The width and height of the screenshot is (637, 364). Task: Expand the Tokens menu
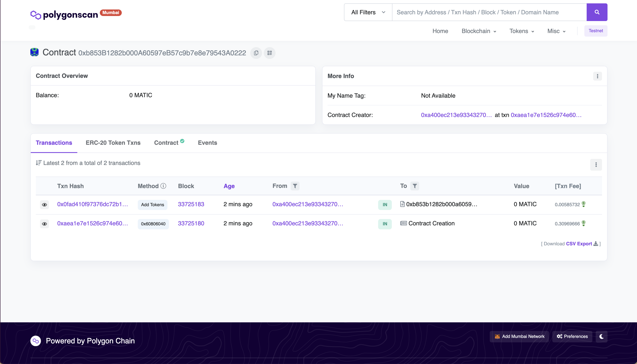pos(522,31)
